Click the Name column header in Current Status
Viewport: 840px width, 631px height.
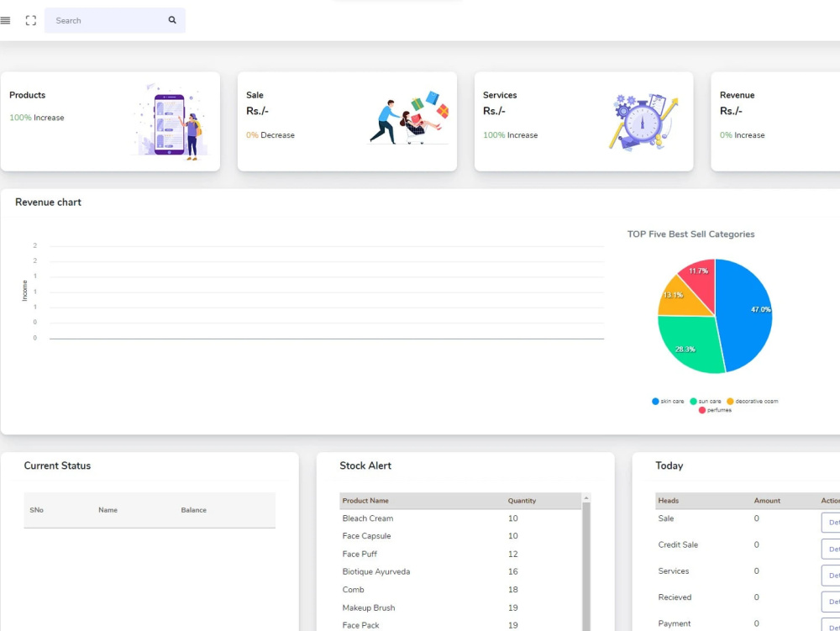(x=108, y=510)
